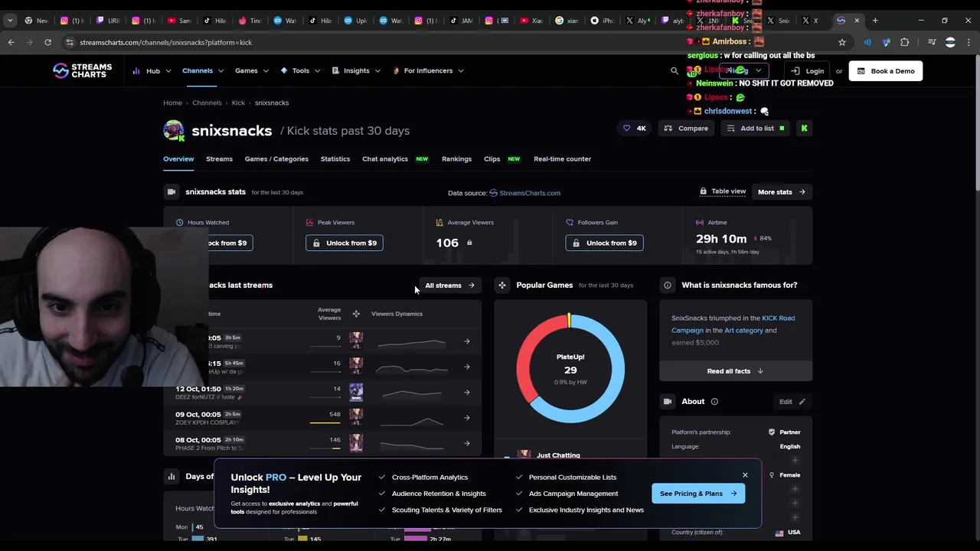The width and height of the screenshot is (980, 551).
Task: Open arrow for 08 Oct, 00:05 stream
Action: [x=467, y=443]
